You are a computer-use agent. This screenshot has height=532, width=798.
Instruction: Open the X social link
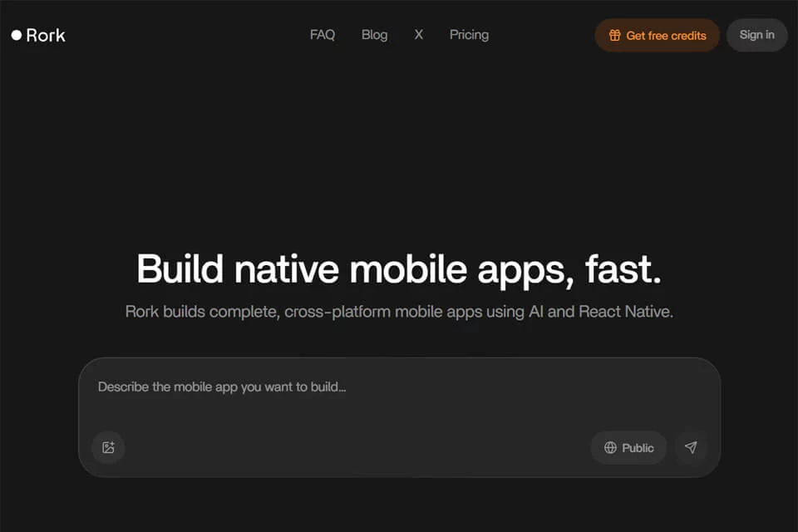point(418,35)
